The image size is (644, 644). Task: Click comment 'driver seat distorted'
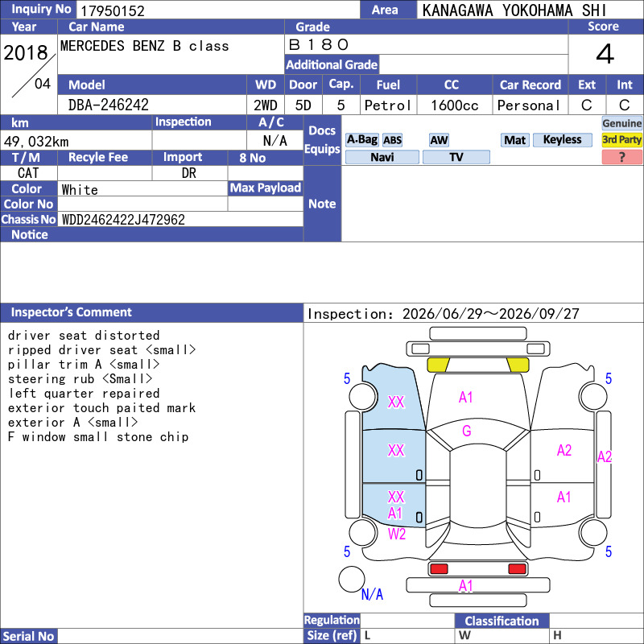tap(84, 335)
